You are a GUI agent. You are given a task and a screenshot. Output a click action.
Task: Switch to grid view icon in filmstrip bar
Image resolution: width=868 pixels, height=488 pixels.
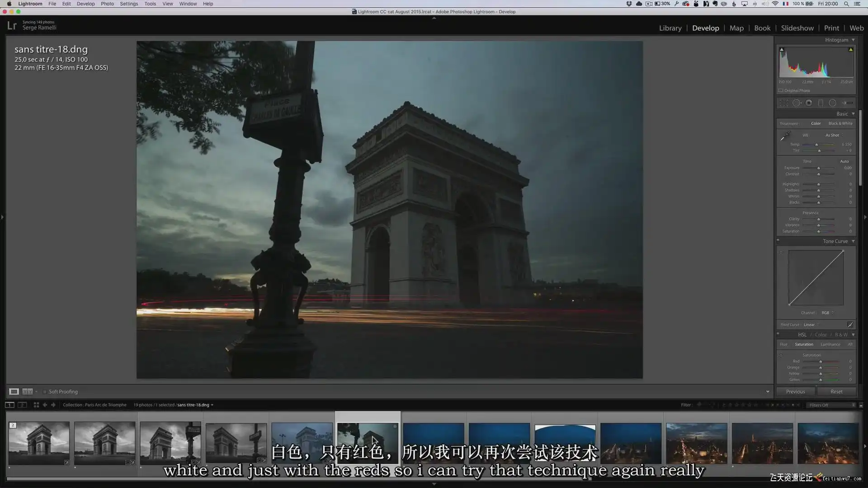pyautogui.click(x=36, y=405)
